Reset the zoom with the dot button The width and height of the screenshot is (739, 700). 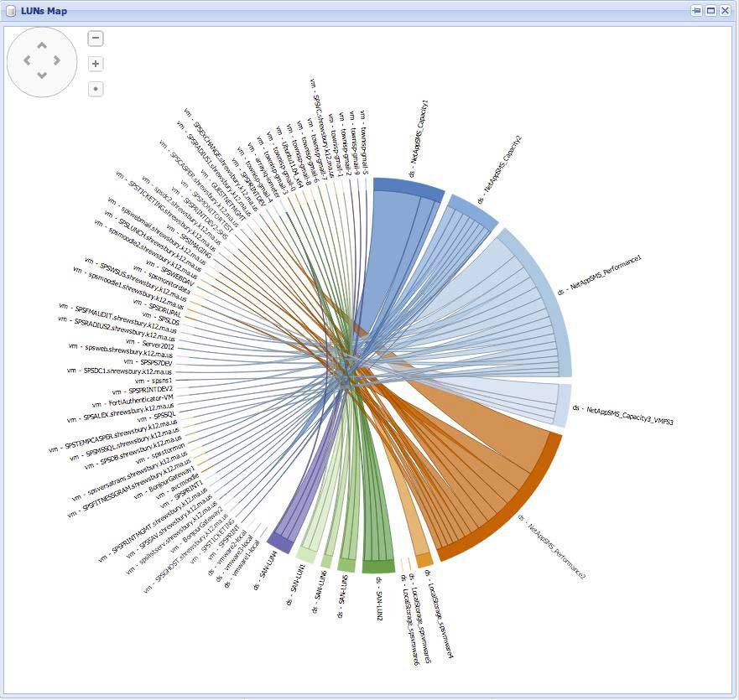96,89
